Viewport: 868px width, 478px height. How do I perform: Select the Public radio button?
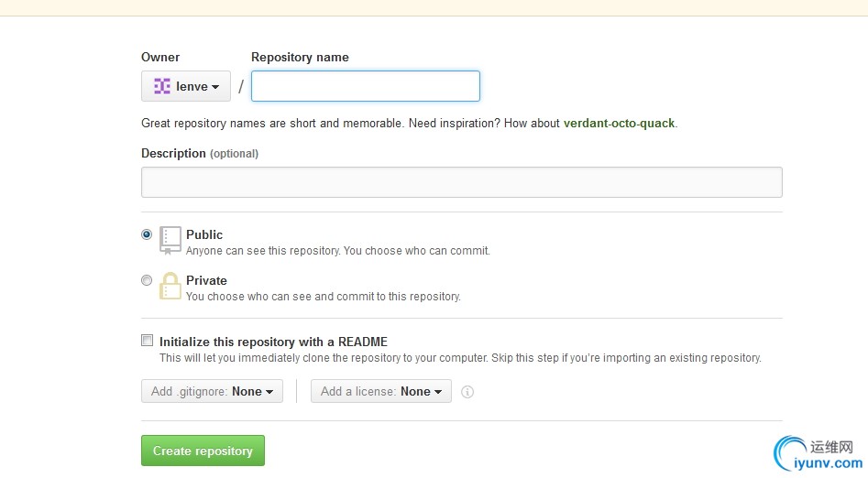click(147, 234)
